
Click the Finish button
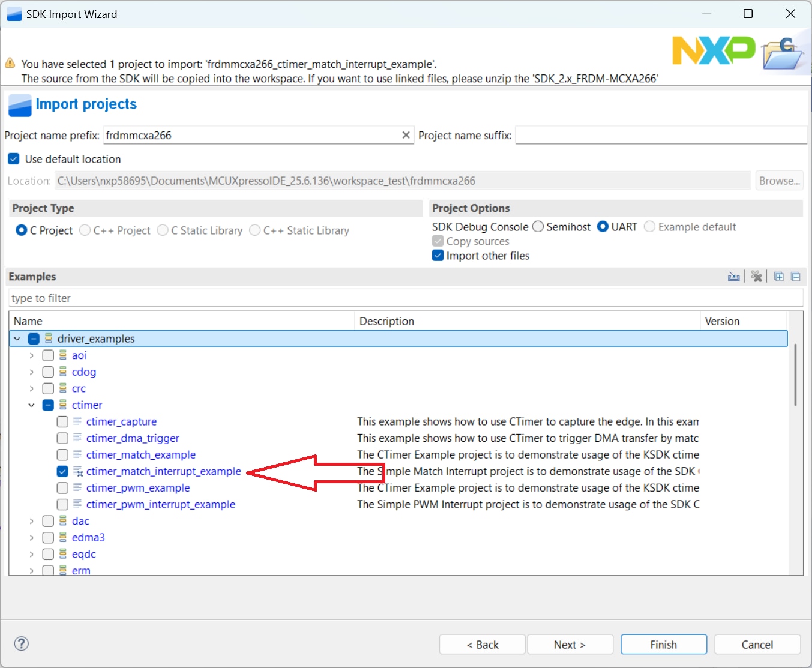[663, 644]
